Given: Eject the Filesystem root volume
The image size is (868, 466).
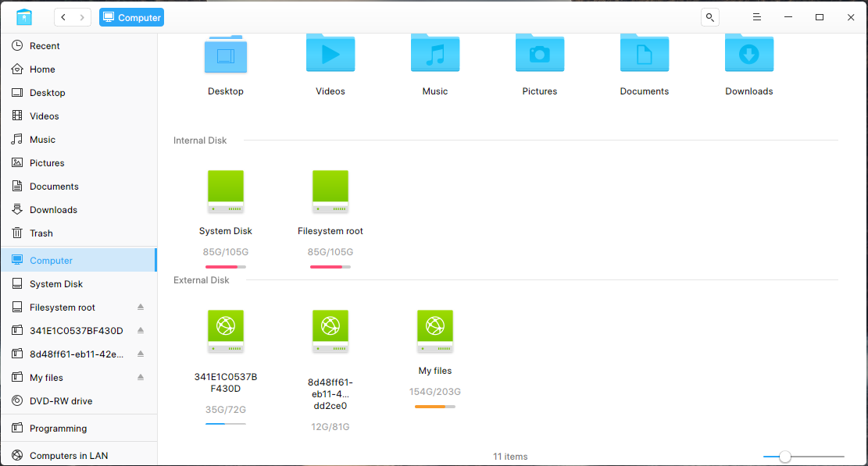Looking at the screenshot, I should (141, 307).
